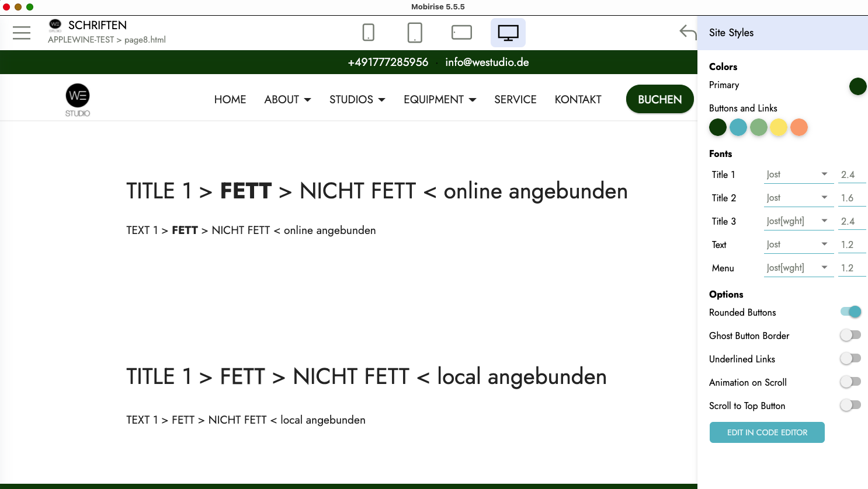
Task: Click the HOME menu item
Action: coord(230,100)
